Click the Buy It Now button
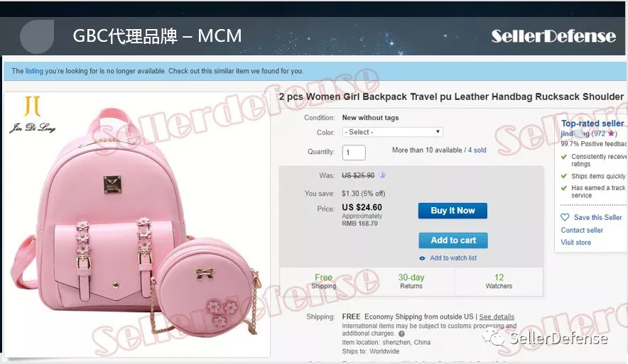The height and width of the screenshot is (364, 628). point(453,211)
